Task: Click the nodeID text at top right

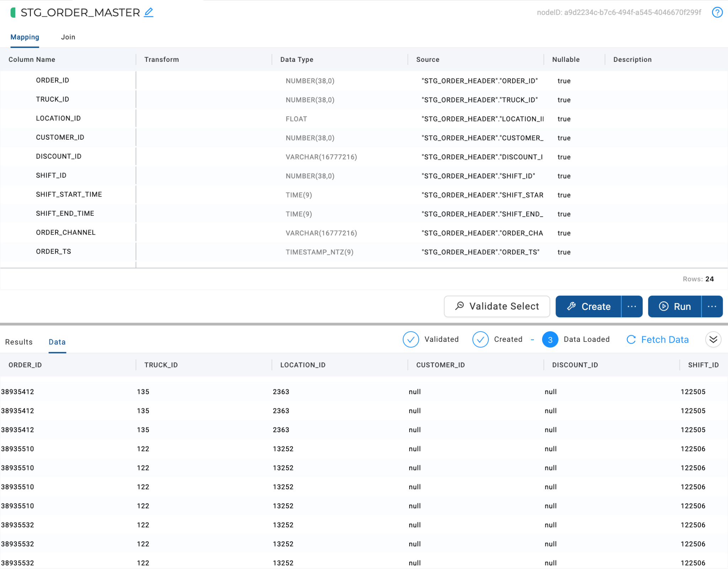Action: (619, 12)
